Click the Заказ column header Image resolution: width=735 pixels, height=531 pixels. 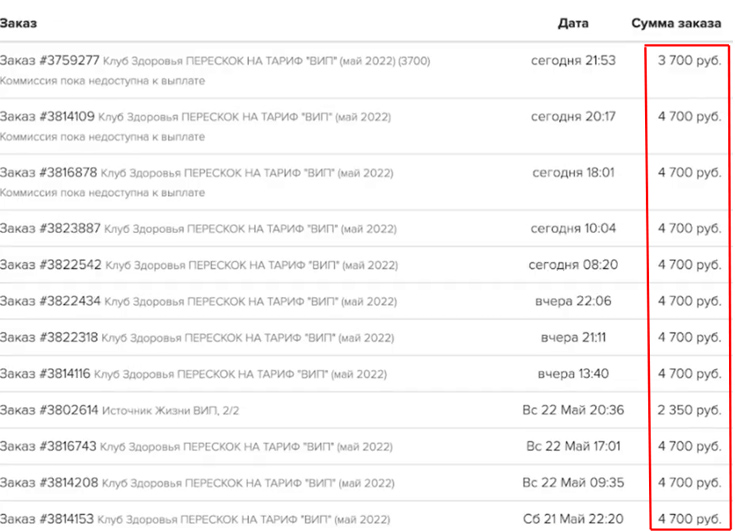18,23
